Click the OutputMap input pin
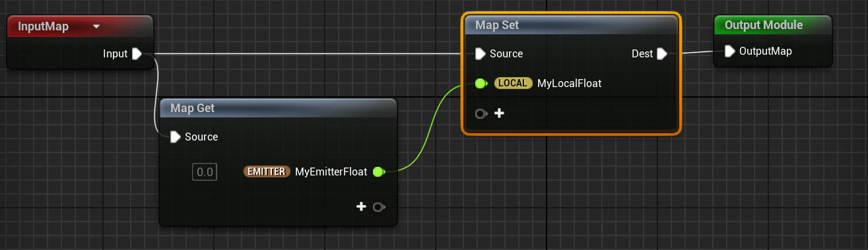868x250 pixels. click(x=729, y=51)
